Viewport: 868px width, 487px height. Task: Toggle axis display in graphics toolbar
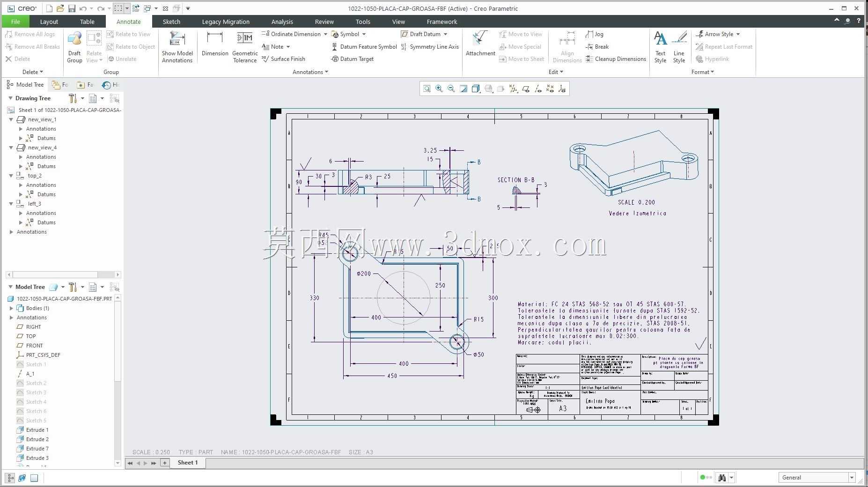538,89
